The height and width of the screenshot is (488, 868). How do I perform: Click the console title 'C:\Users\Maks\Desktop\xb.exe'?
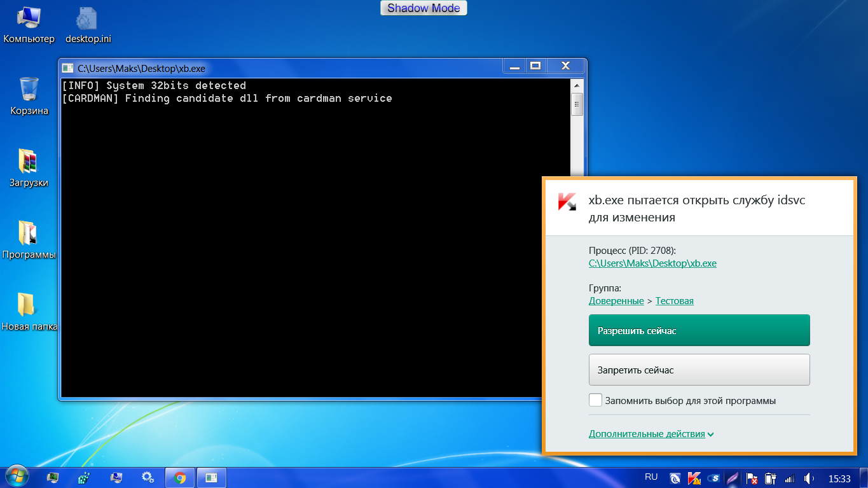point(141,68)
